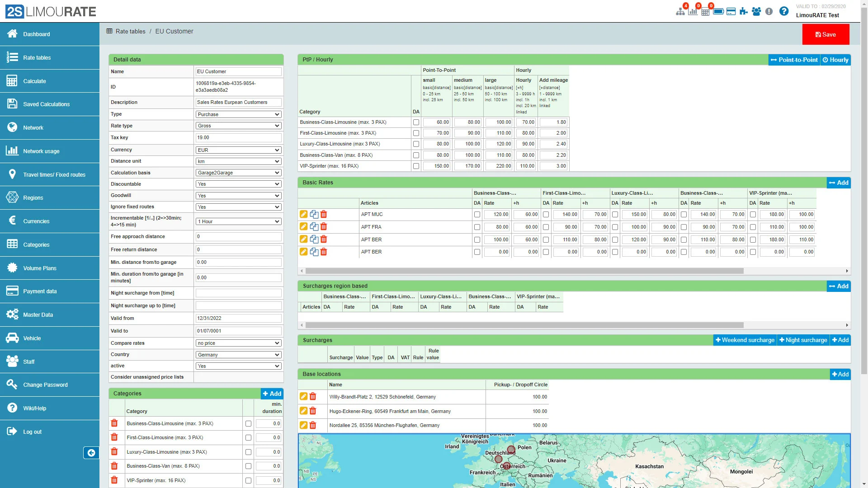868x488 pixels.
Task: Check DA box for VIP-Sprinter PtP row
Action: (416, 166)
